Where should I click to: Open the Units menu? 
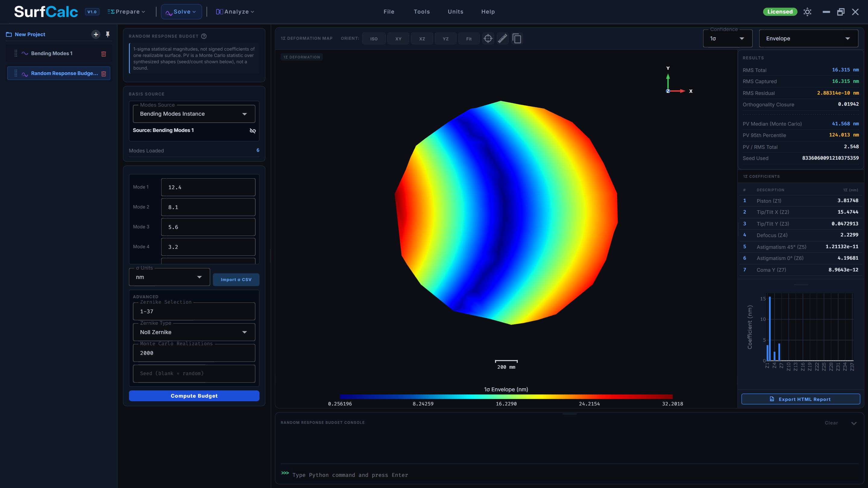455,12
